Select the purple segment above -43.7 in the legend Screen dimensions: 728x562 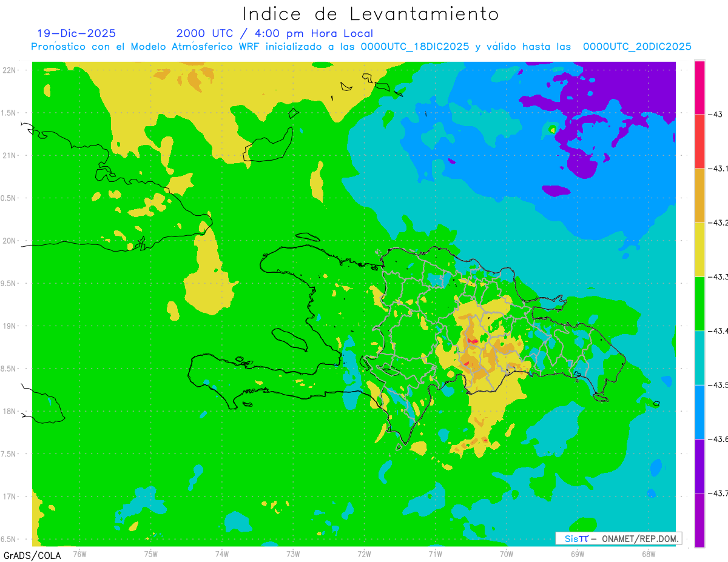pyautogui.click(x=699, y=466)
